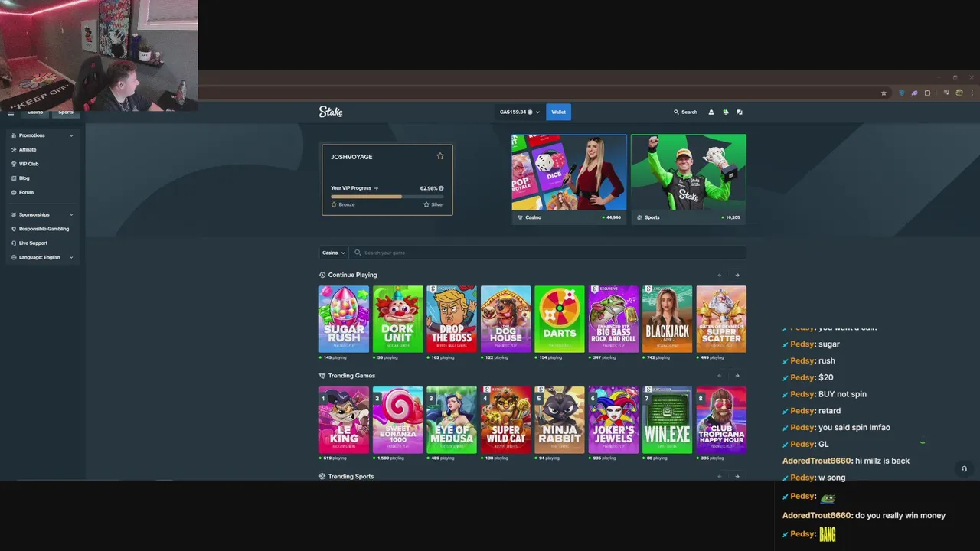The height and width of the screenshot is (551, 980).
Task: Open browser extensions puzzle icon
Action: coord(928,93)
